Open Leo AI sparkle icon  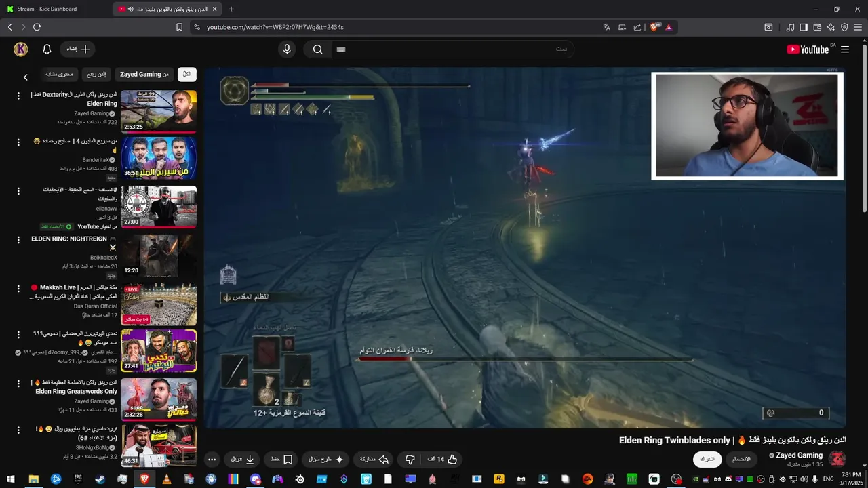(831, 27)
